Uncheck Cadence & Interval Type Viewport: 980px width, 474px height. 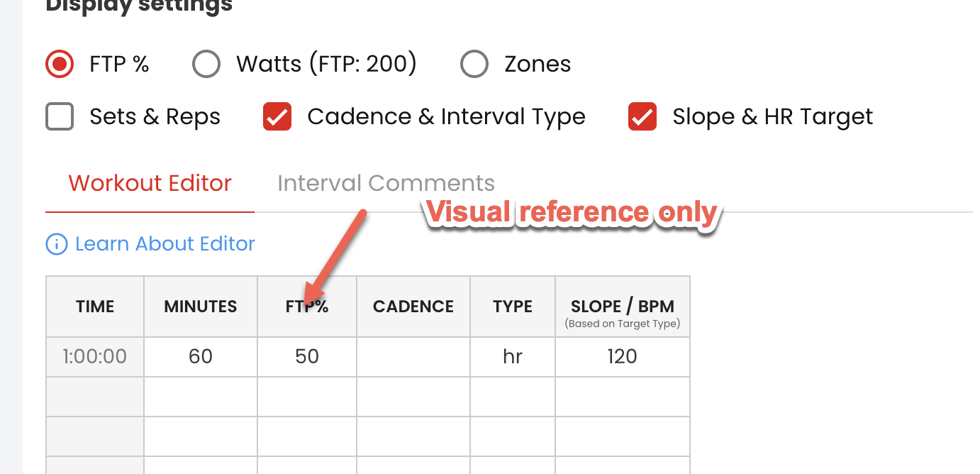[277, 116]
